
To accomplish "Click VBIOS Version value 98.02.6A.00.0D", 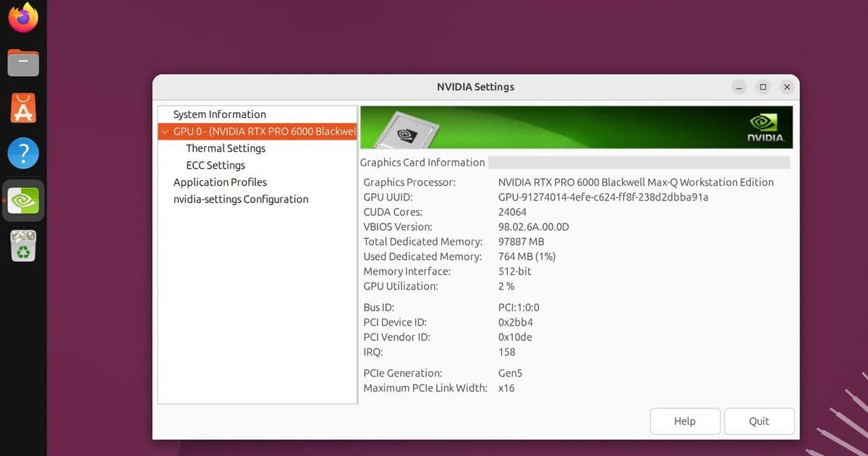I will click(x=534, y=227).
